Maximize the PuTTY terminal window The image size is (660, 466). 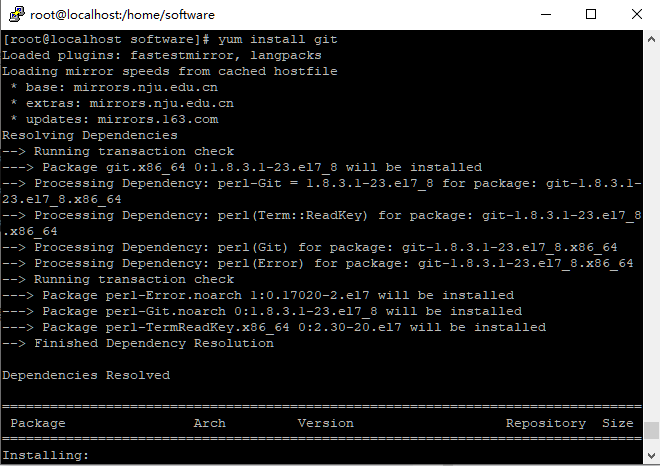[591, 14]
